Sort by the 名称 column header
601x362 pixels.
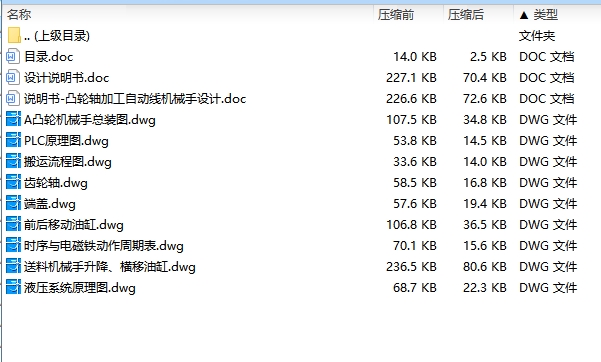pos(19,15)
